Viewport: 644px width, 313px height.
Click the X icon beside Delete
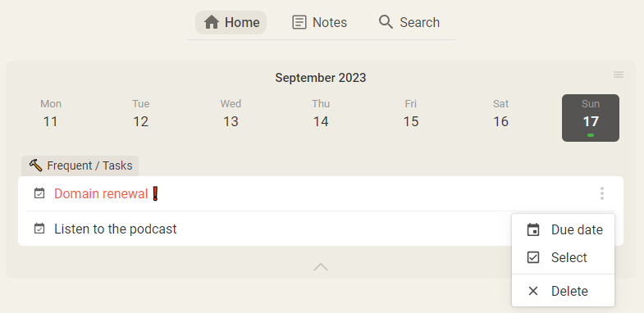coord(533,291)
